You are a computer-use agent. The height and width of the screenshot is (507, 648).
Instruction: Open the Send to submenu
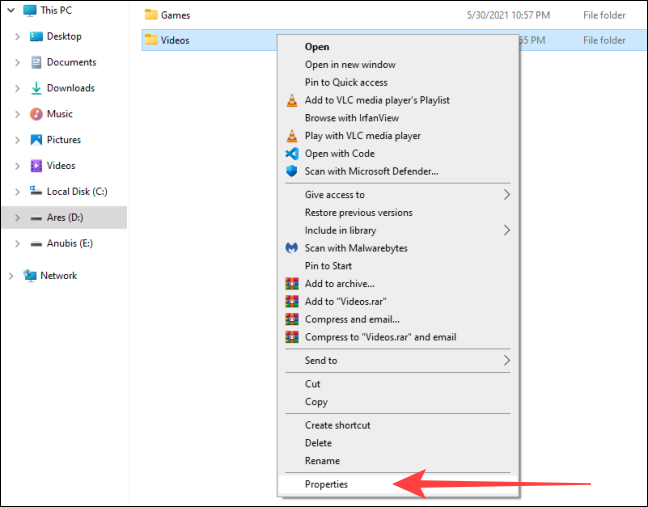tap(506, 360)
